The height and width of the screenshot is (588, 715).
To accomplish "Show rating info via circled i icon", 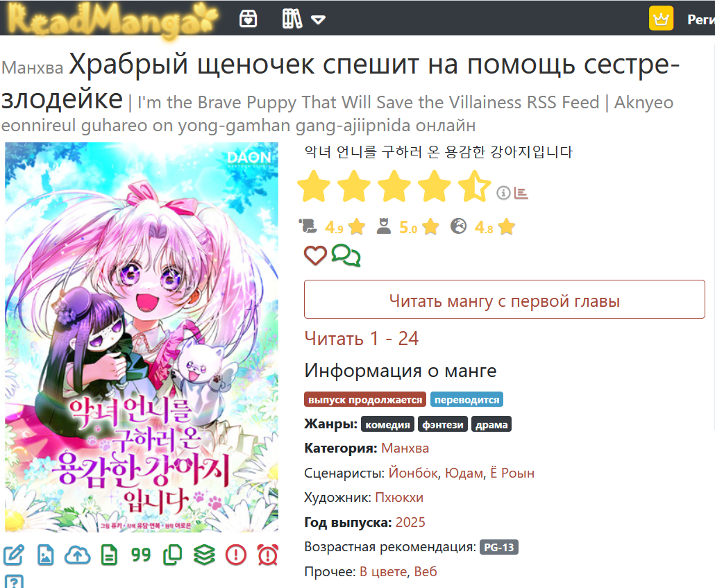I will pos(503,193).
